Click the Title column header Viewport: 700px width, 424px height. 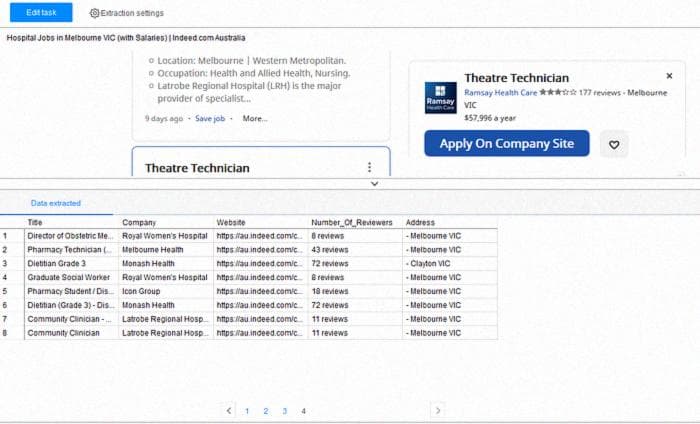click(x=71, y=222)
